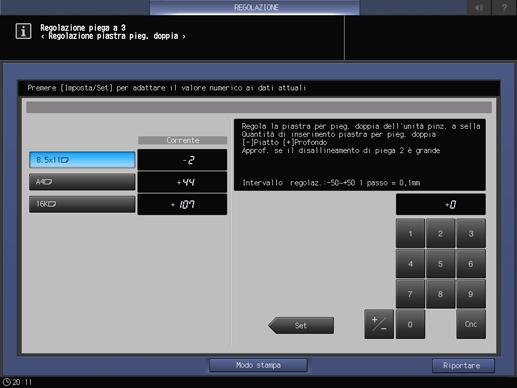Image resolution: width=517 pixels, height=388 pixels.
Task: Click the clock icon in status bar
Action: 6,382
